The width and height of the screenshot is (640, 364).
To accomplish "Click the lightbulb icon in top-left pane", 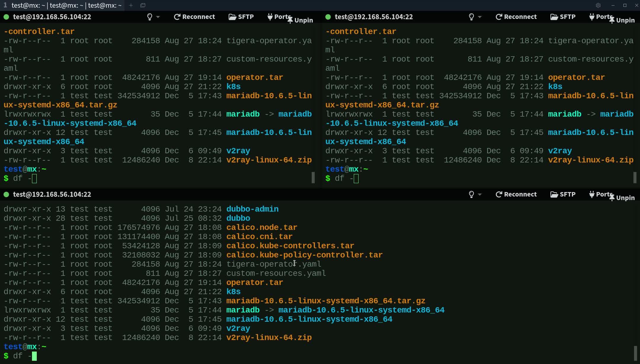I will [150, 17].
